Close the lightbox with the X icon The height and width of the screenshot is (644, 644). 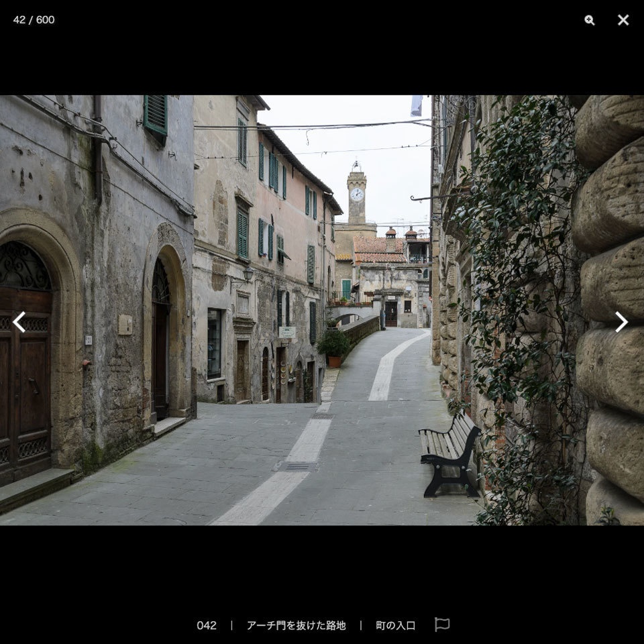[624, 20]
